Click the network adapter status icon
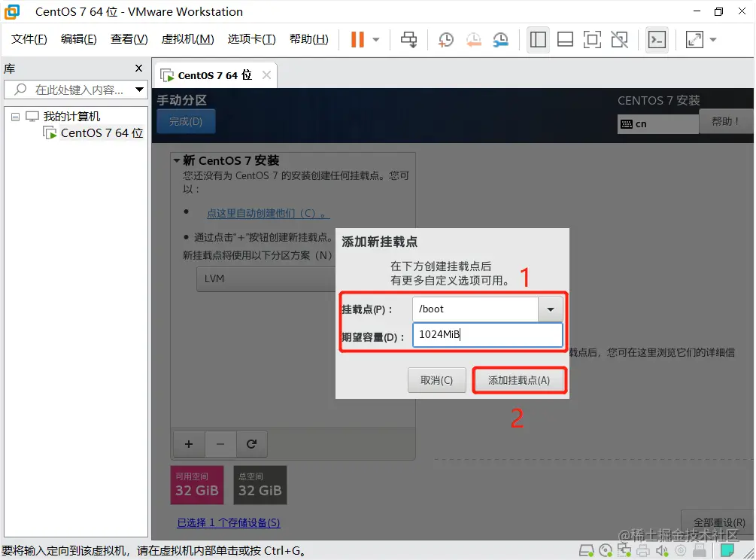 [624, 550]
